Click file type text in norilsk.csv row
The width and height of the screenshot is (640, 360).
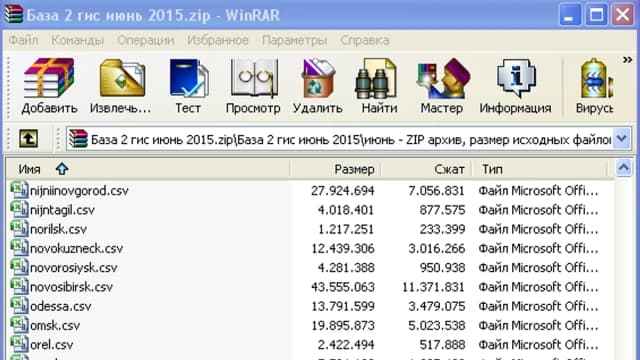coord(538,229)
